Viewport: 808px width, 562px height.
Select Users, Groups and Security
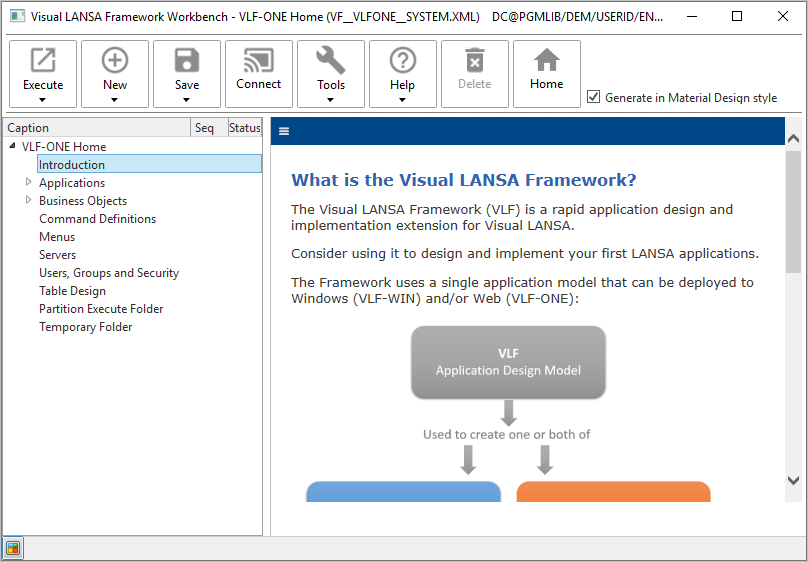tap(109, 273)
